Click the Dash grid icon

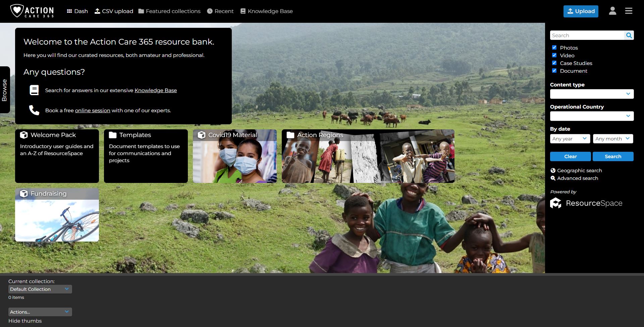(x=69, y=11)
